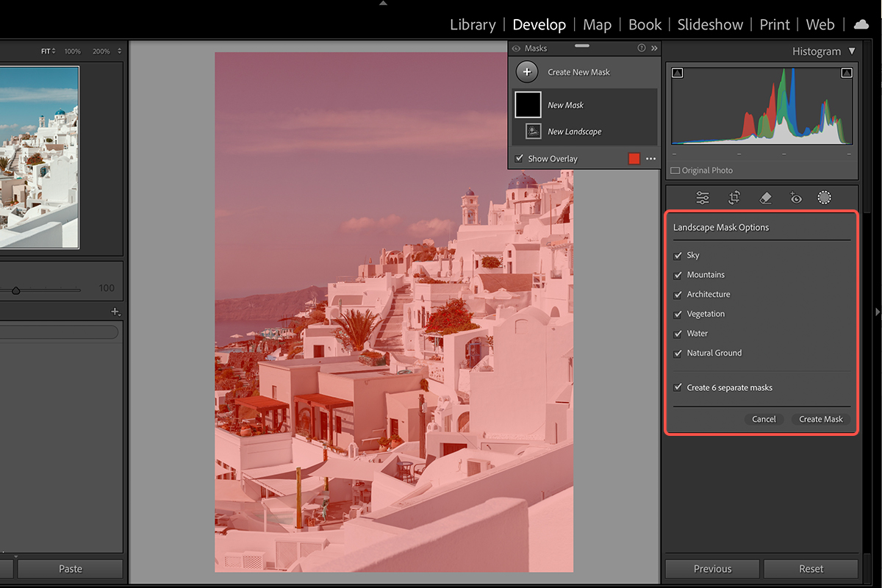Toggle the shadow clipping indicator in histogram
Screen dimensions: 882x588
click(x=678, y=73)
